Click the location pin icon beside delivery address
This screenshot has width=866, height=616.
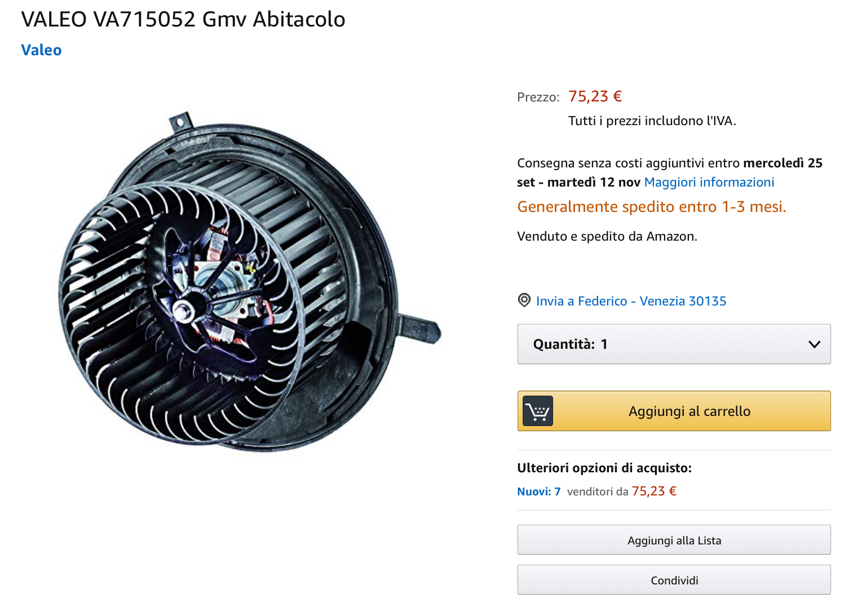524,300
